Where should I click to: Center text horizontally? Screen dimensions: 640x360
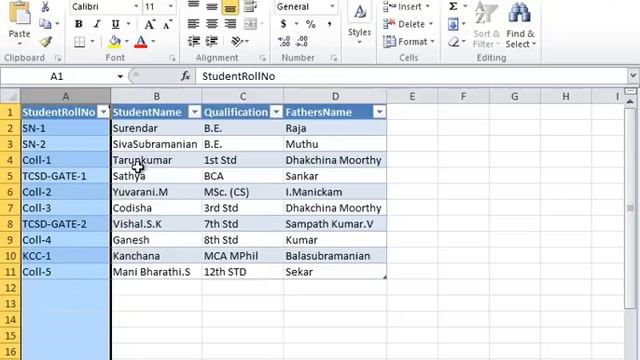[212, 24]
